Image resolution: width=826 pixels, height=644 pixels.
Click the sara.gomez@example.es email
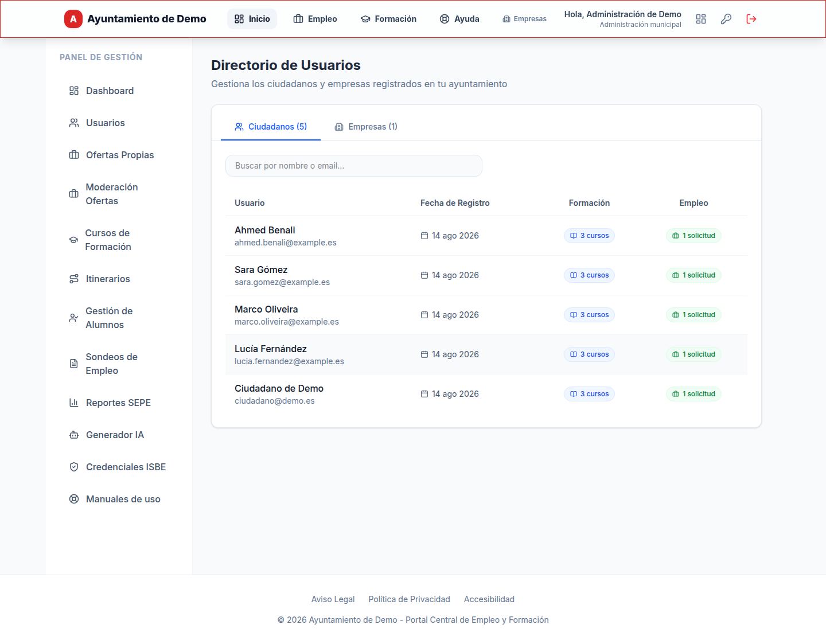282,282
